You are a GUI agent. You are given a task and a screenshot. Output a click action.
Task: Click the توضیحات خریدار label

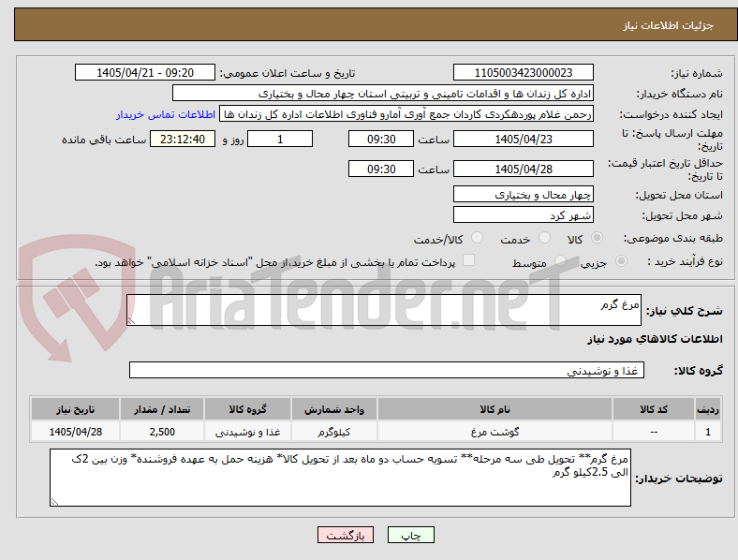coord(679,479)
